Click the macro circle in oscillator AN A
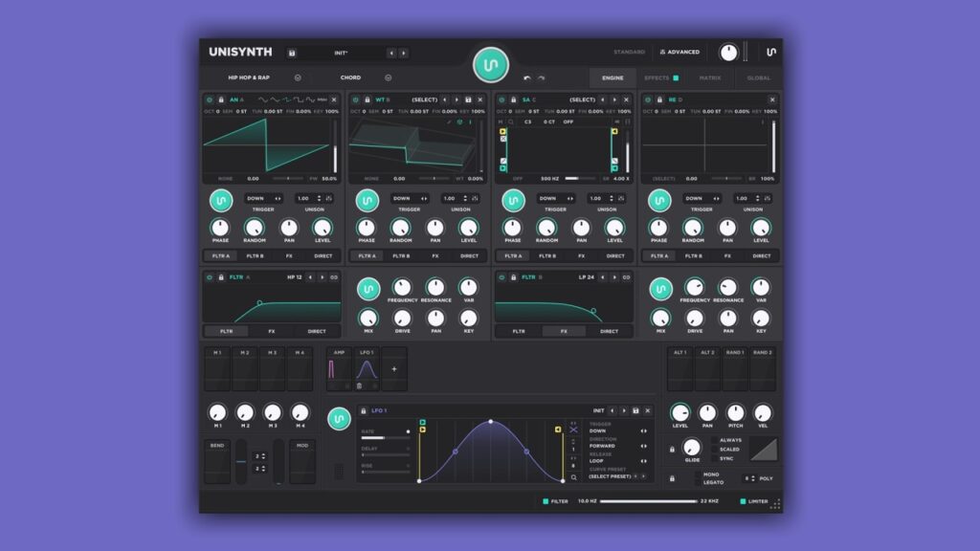Screen dimensions: 980x551 point(221,201)
